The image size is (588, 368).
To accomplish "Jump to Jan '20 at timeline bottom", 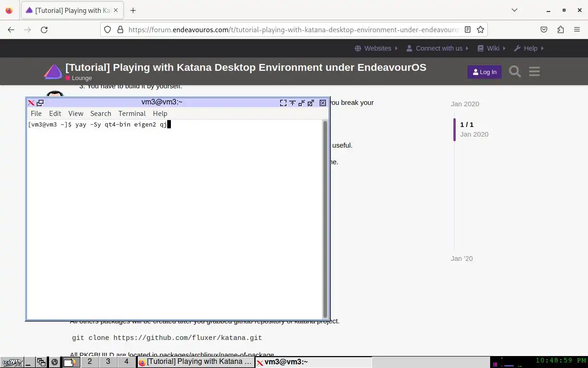I will pos(462,259).
